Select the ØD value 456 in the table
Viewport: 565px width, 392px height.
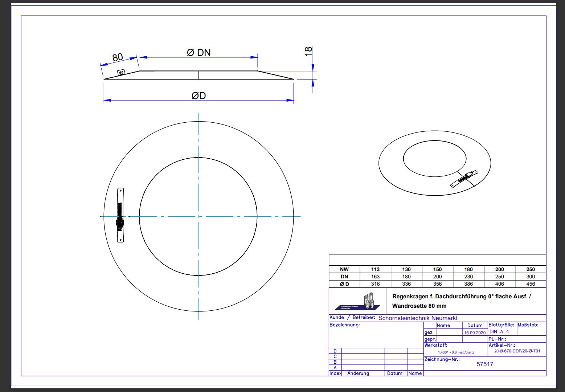click(x=530, y=284)
